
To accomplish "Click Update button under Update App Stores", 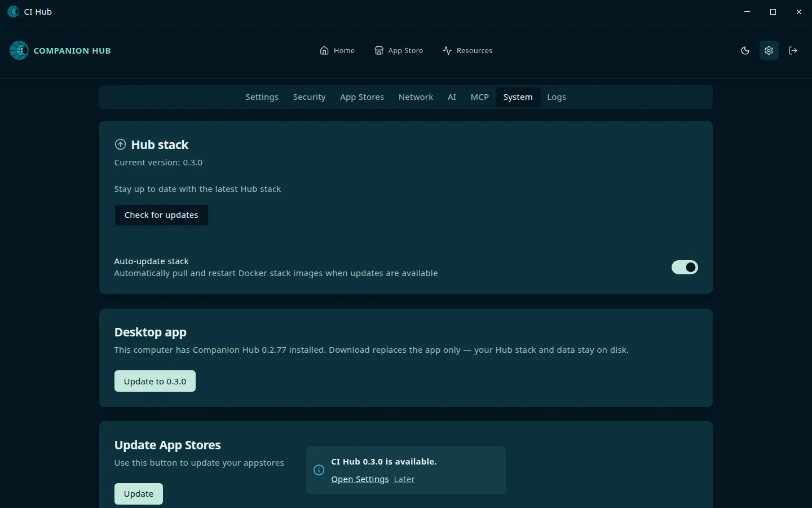I will point(139,494).
